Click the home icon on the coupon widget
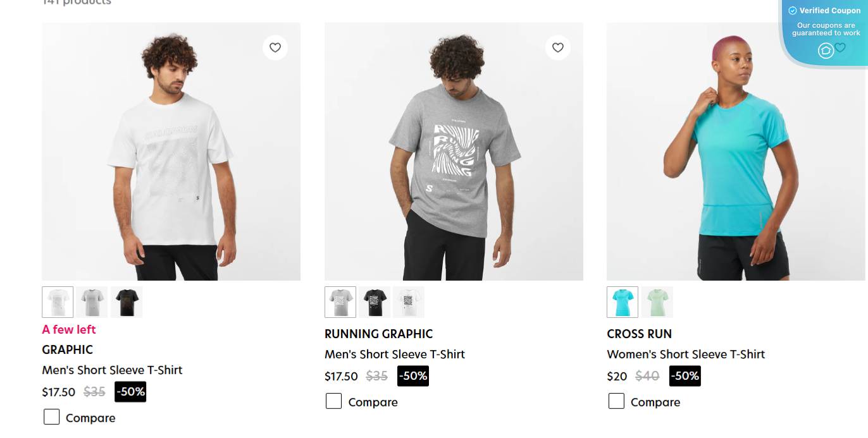868x438 pixels. point(826,51)
